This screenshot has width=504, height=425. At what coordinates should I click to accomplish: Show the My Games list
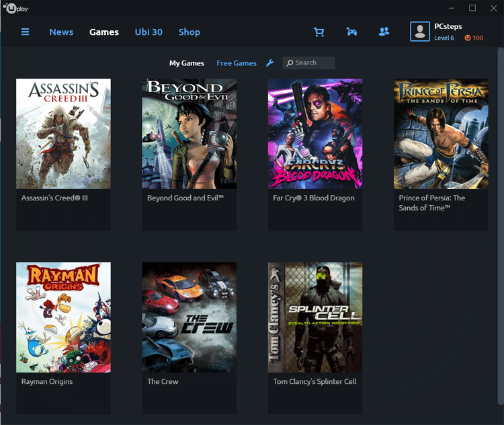pyautogui.click(x=187, y=63)
